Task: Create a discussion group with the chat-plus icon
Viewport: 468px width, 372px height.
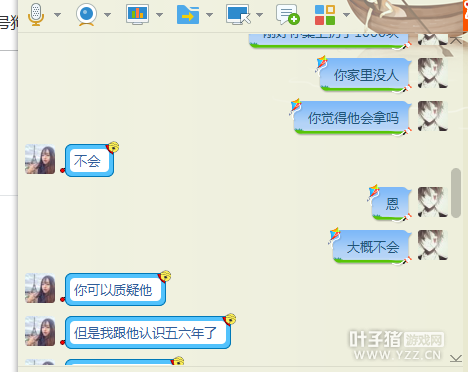Action: [x=288, y=14]
